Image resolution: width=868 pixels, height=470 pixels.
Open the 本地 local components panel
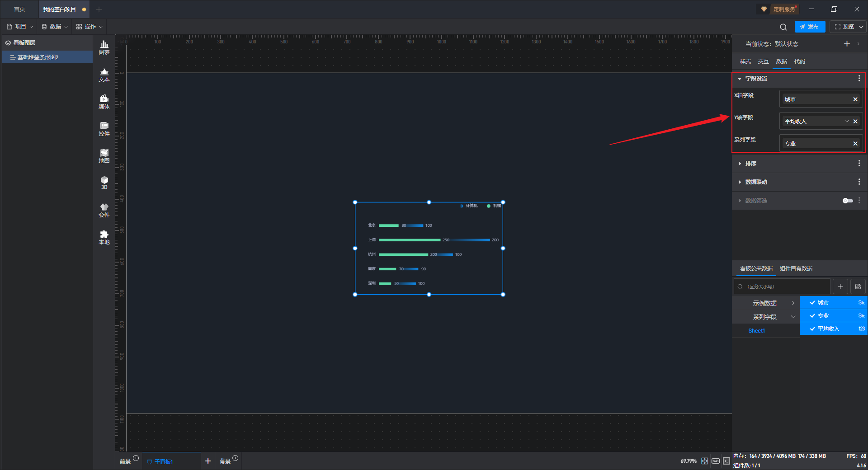pos(104,237)
